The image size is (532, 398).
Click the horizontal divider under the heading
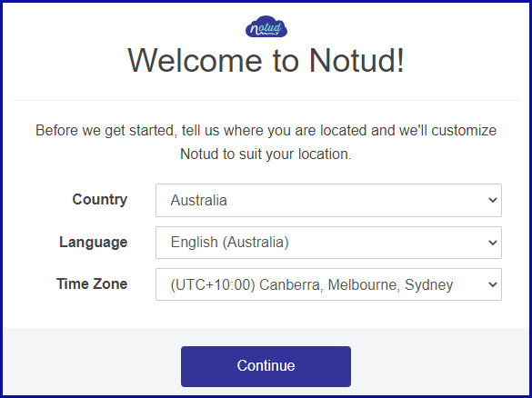click(x=266, y=100)
